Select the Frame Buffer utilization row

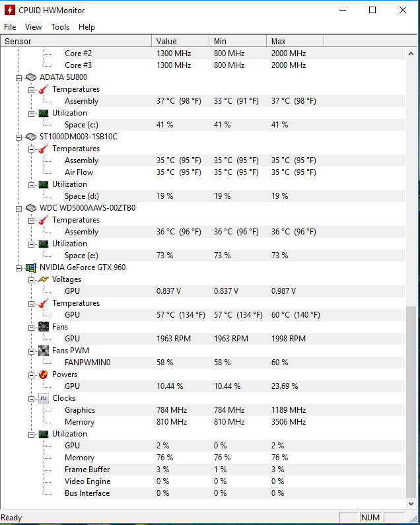[87, 470]
